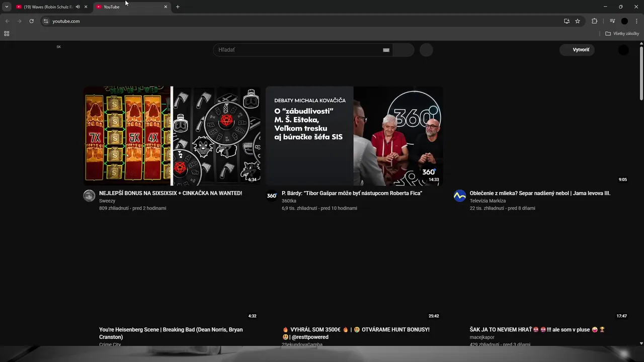Click '809 zhliadnutí · pred 2 hodinami' text

tap(133, 208)
